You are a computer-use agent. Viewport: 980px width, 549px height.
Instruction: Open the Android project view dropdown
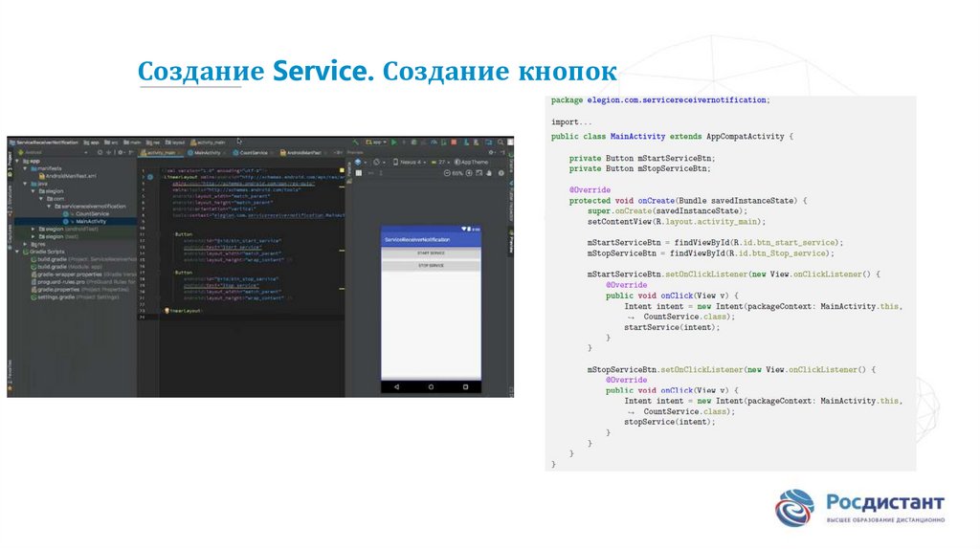54,152
